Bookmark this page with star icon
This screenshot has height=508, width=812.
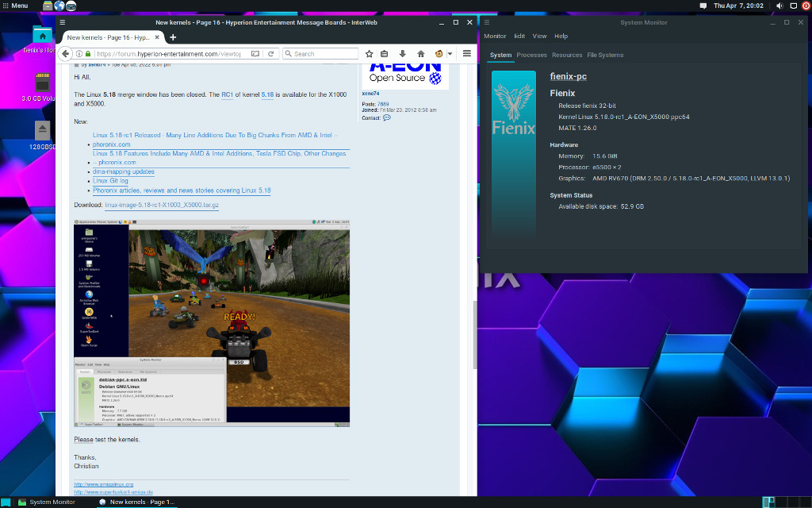370,54
